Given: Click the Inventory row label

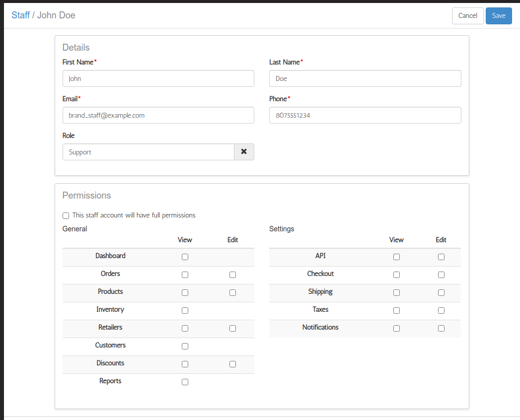Looking at the screenshot, I should tap(110, 310).
